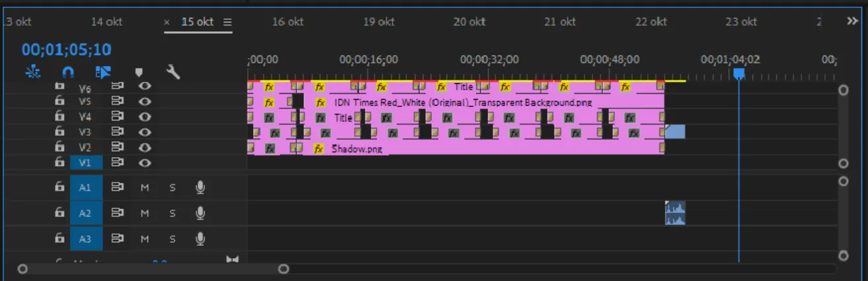Hide V1 track output with eye
868x281 pixels.
pos(145,162)
